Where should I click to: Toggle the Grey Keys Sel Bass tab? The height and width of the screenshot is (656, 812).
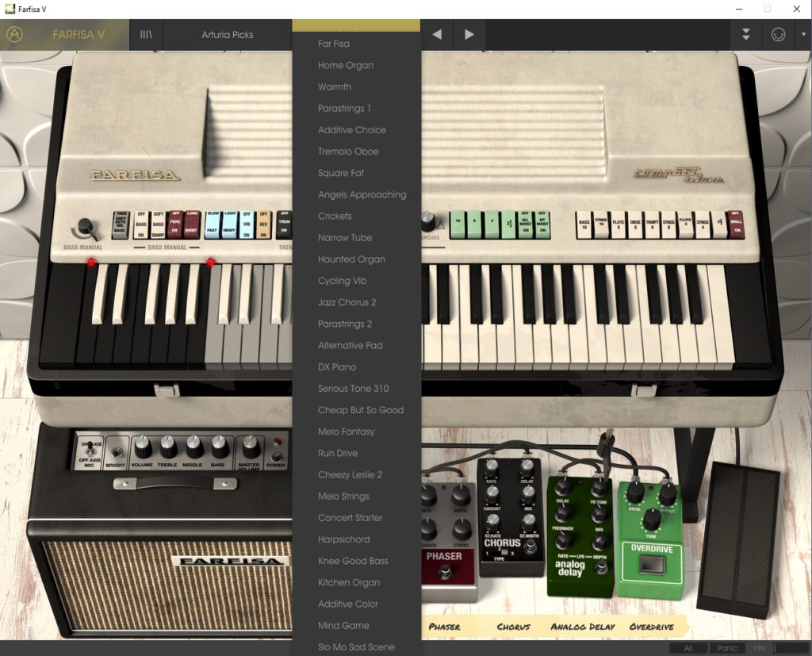click(121, 224)
